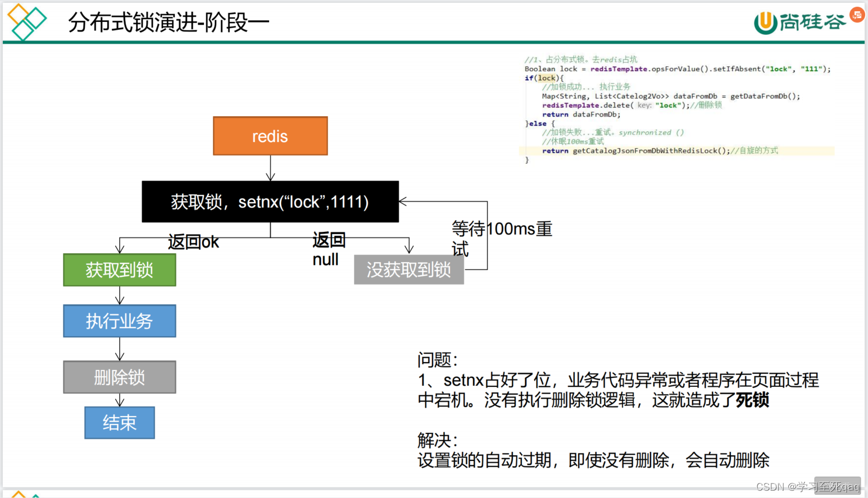
Task: Click the //1、占分布式锁 comment line
Action: pos(581,60)
